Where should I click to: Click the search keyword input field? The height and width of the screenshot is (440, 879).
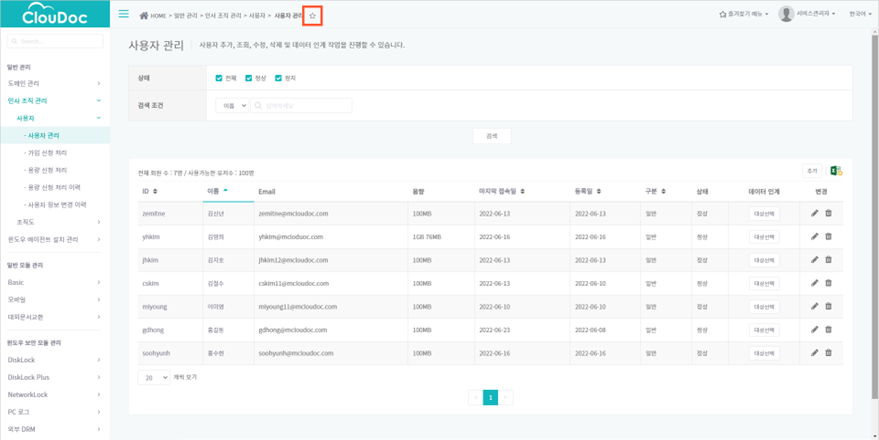point(301,105)
